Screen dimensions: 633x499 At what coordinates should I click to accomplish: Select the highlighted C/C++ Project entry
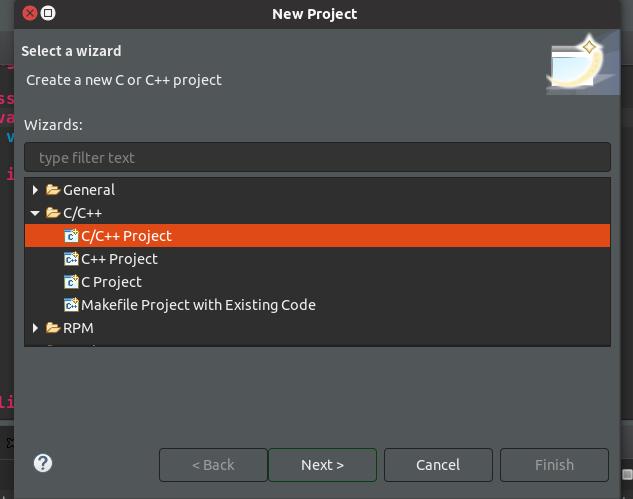pos(126,236)
